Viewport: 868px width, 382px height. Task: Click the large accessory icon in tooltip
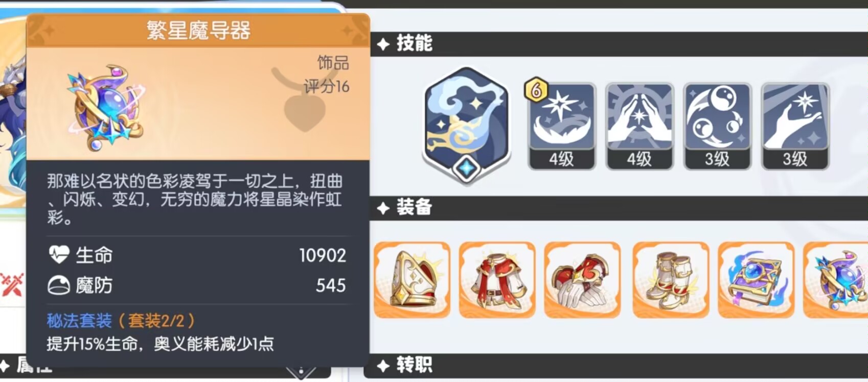tap(106, 107)
